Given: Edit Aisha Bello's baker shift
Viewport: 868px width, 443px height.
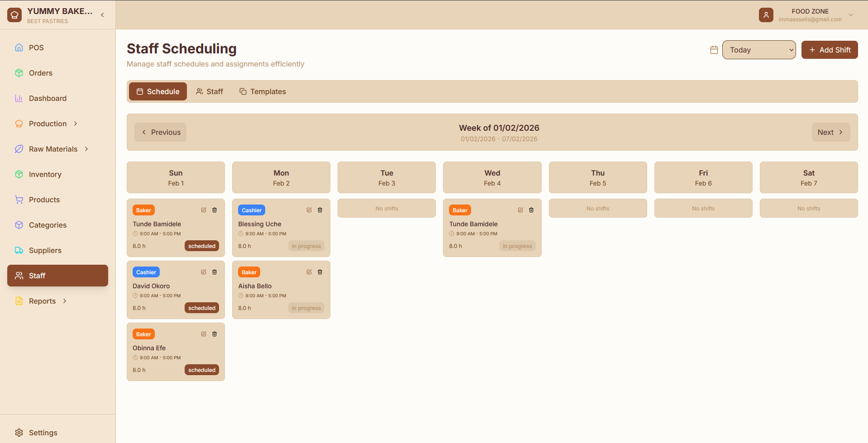Looking at the screenshot, I should tap(309, 272).
